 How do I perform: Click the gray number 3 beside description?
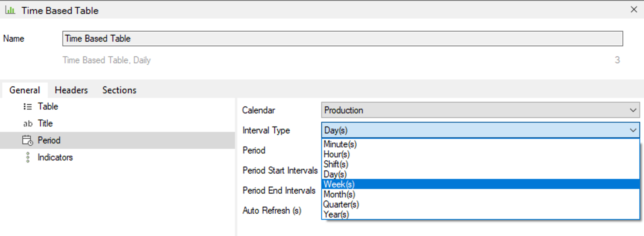(617, 60)
